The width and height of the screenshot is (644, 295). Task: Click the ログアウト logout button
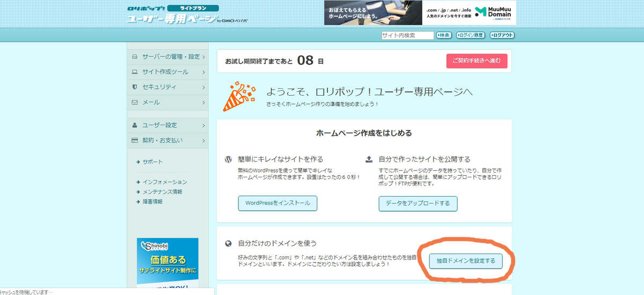click(x=502, y=35)
